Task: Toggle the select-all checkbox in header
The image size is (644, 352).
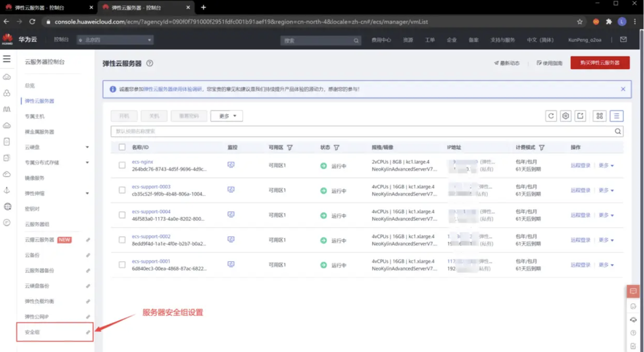Action: [122, 147]
